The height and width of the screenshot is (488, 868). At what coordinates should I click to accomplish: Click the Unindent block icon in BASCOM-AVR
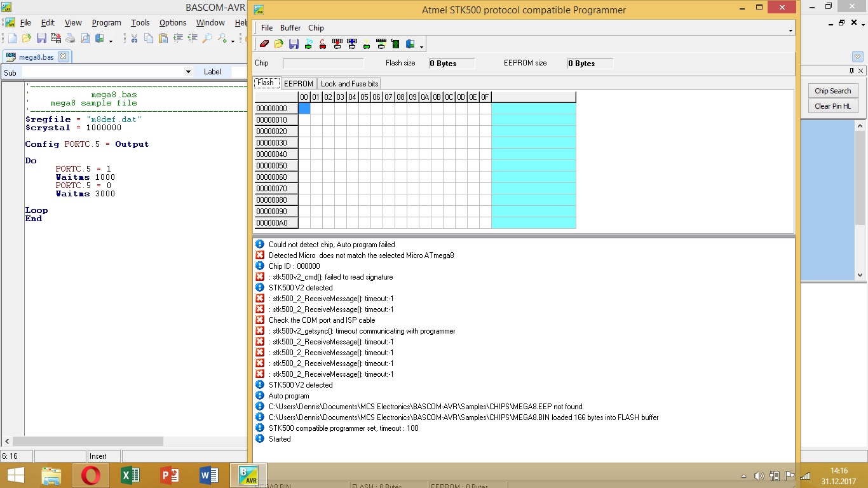tap(193, 39)
